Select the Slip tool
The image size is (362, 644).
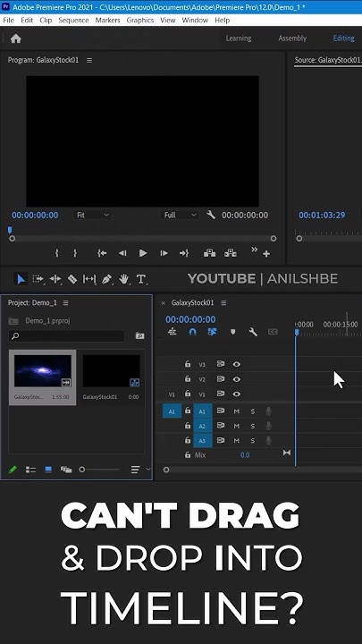click(89, 279)
